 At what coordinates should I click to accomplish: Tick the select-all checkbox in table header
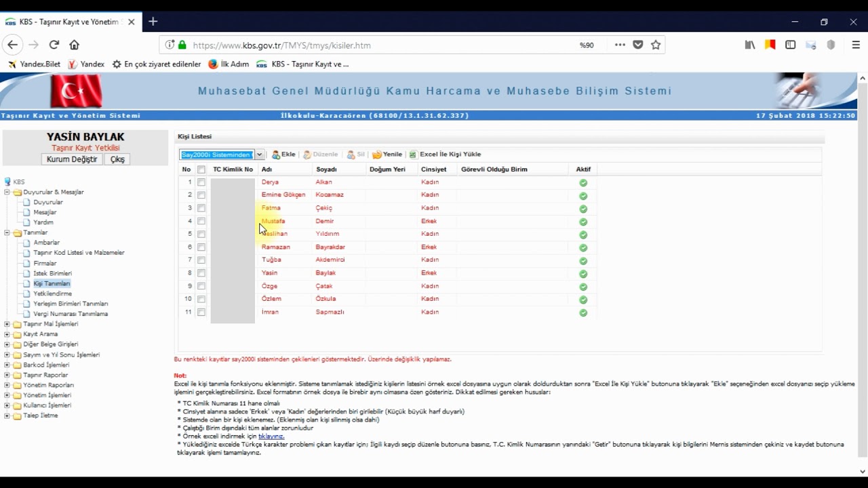point(201,169)
